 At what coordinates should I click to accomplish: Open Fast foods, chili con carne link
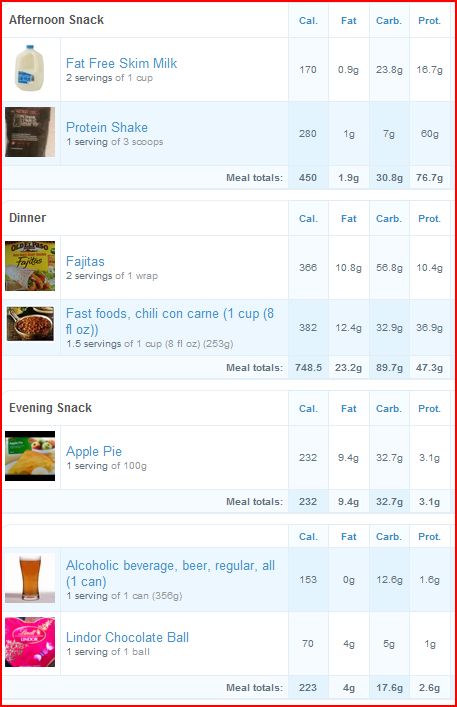(x=170, y=321)
